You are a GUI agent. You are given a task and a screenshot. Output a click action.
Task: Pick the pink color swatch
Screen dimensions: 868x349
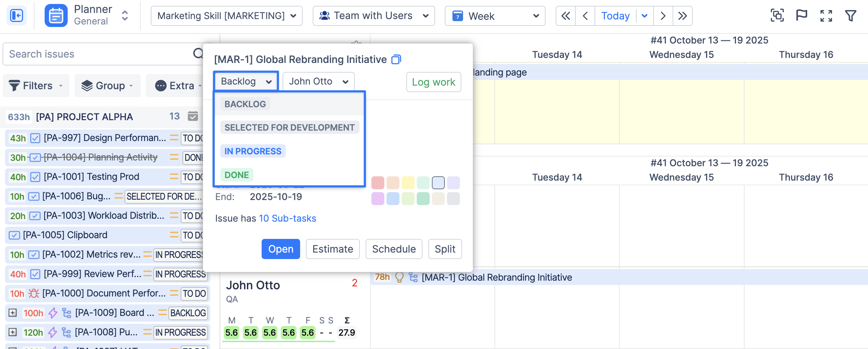378,183
